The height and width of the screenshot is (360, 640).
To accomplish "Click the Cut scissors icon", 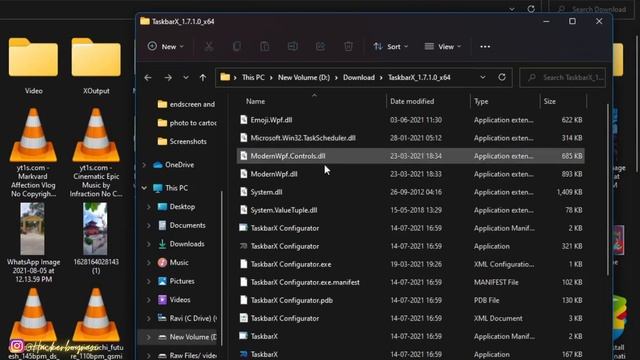I will tap(209, 47).
